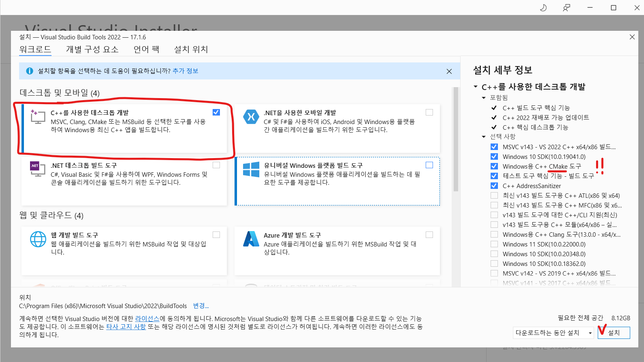644x362 pixels.
Task: Uncheck C++ AddressSanitizer option
Action: click(x=494, y=186)
